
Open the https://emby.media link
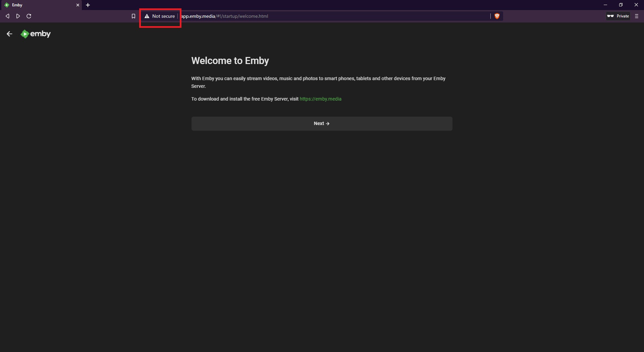320,99
